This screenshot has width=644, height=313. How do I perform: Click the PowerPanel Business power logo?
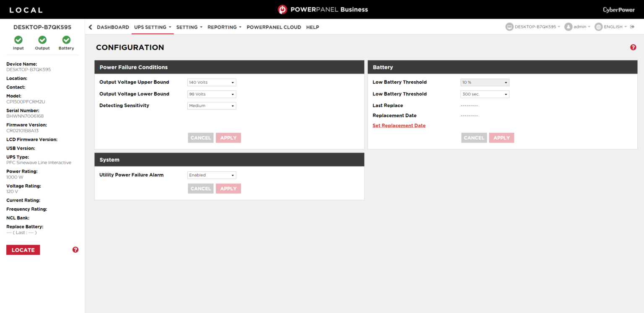(x=283, y=9)
